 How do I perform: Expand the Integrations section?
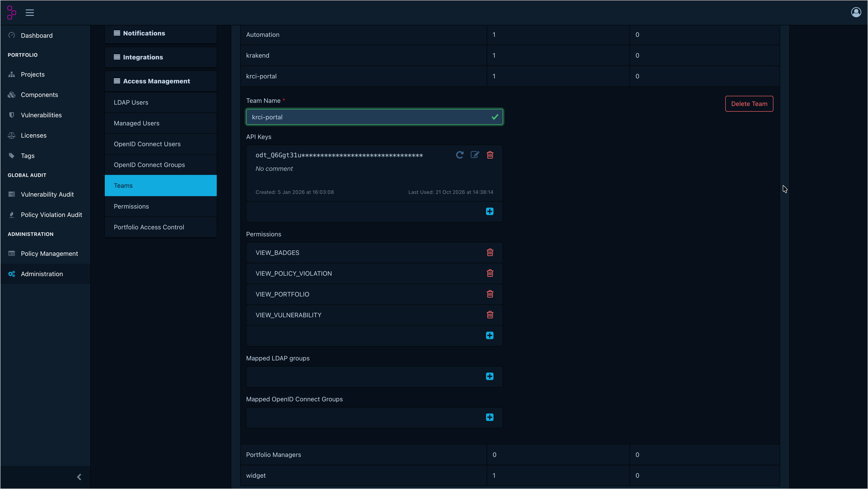[161, 57]
